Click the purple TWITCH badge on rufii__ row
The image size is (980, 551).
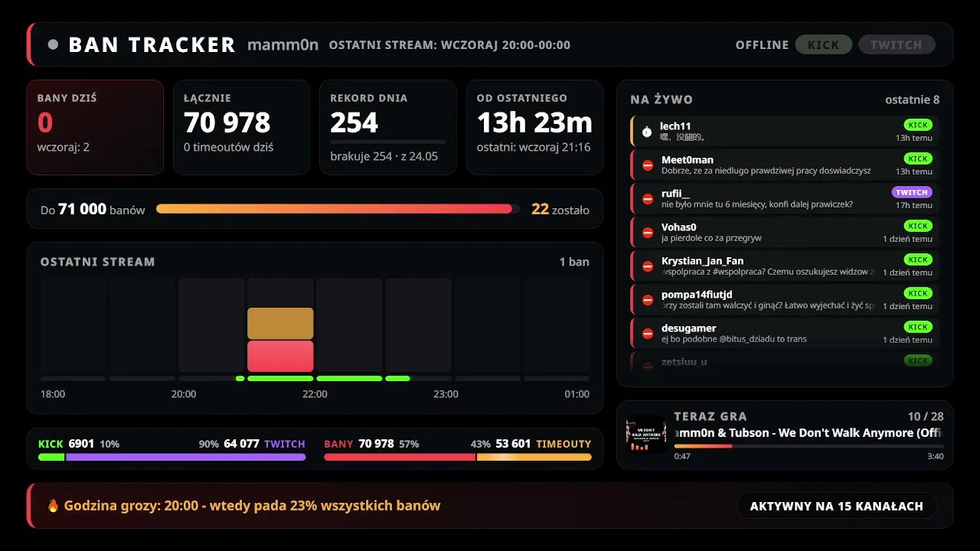coord(912,192)
